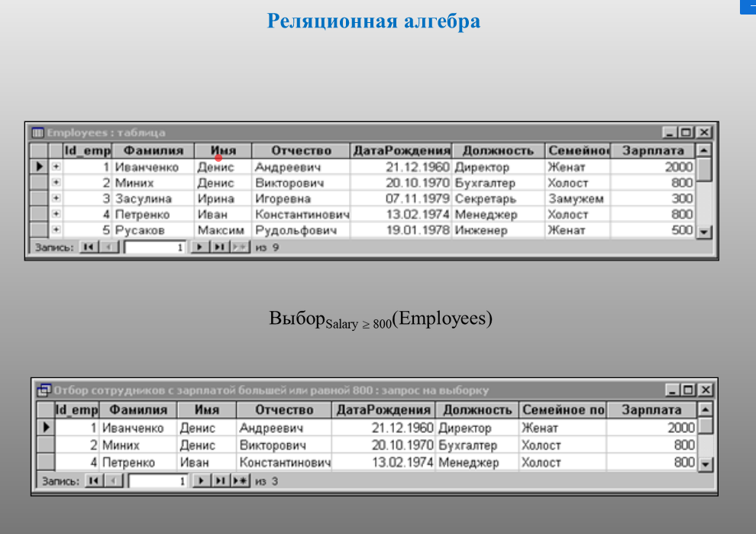Click scroll down arrow in query window

pos(705,464)
